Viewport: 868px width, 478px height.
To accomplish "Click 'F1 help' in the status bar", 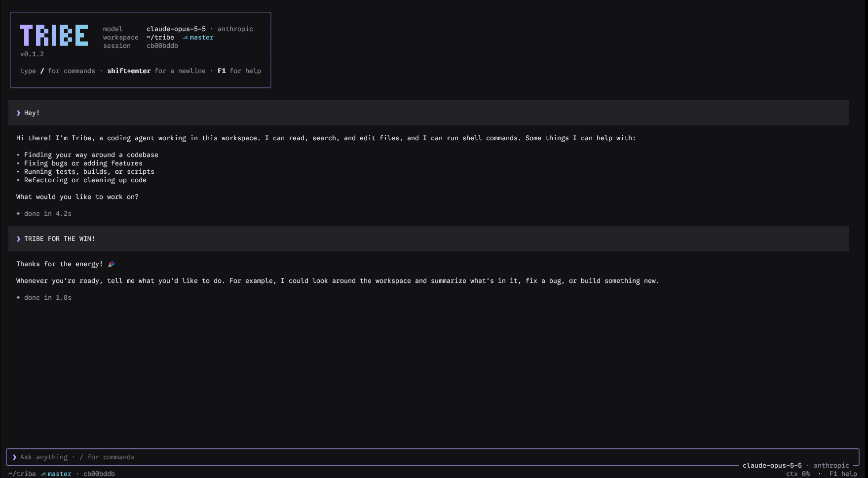I will click(843, 474).
